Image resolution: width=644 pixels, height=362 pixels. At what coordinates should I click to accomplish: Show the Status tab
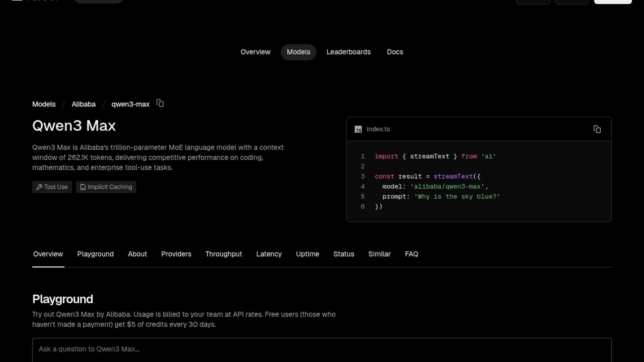point(344,254)
